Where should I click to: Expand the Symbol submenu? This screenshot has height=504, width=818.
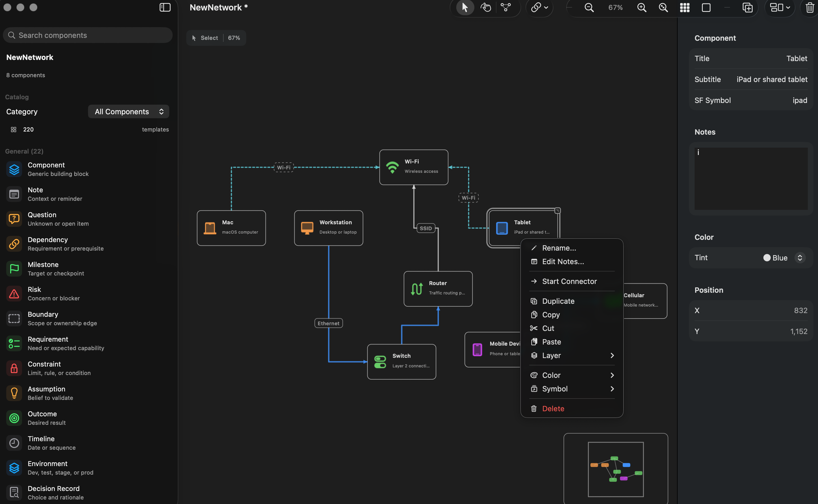(572, 389)
